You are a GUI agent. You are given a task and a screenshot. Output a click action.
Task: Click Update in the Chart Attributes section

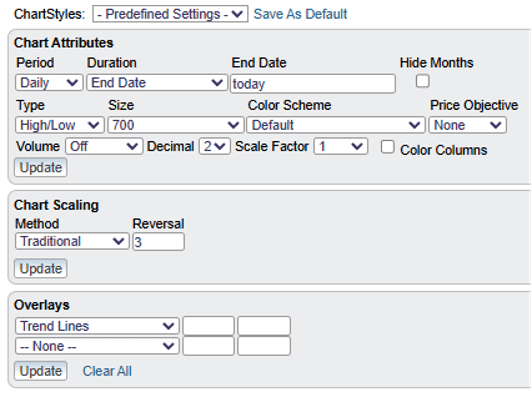(41, 167)
